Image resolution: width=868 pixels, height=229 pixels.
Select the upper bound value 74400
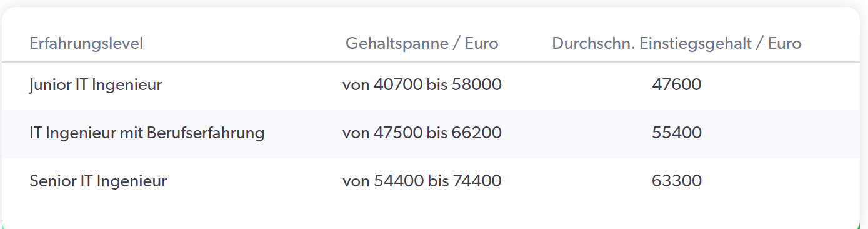pyautogui.click(x=477, y=181)
